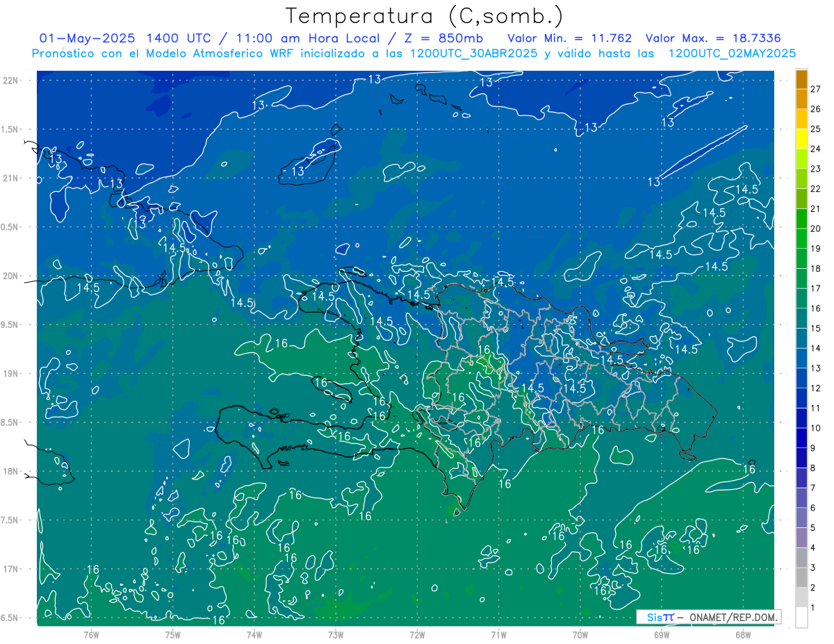
Task: Click the '71W' longitude axis label
Action: pyautogui.click(x=498, y=635)
